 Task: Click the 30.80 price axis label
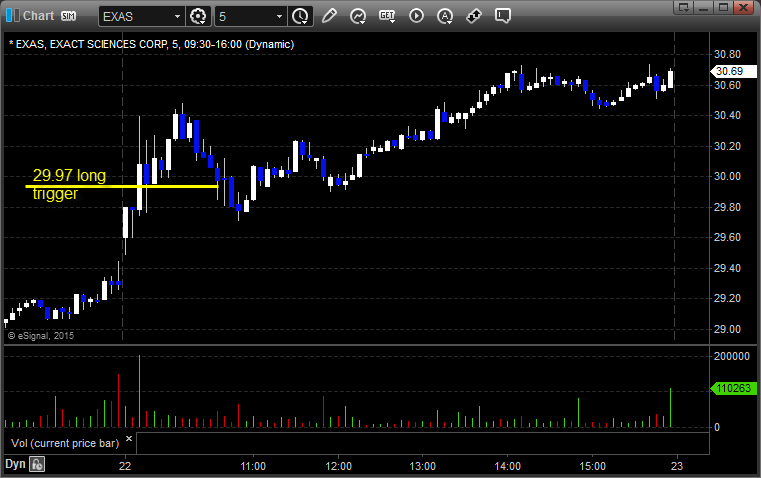(727, 54)
